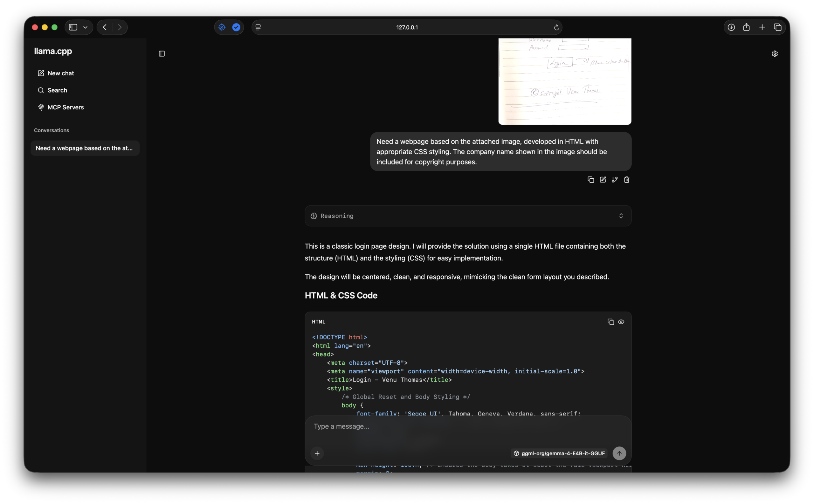Edit the user message

pos(603,180)
